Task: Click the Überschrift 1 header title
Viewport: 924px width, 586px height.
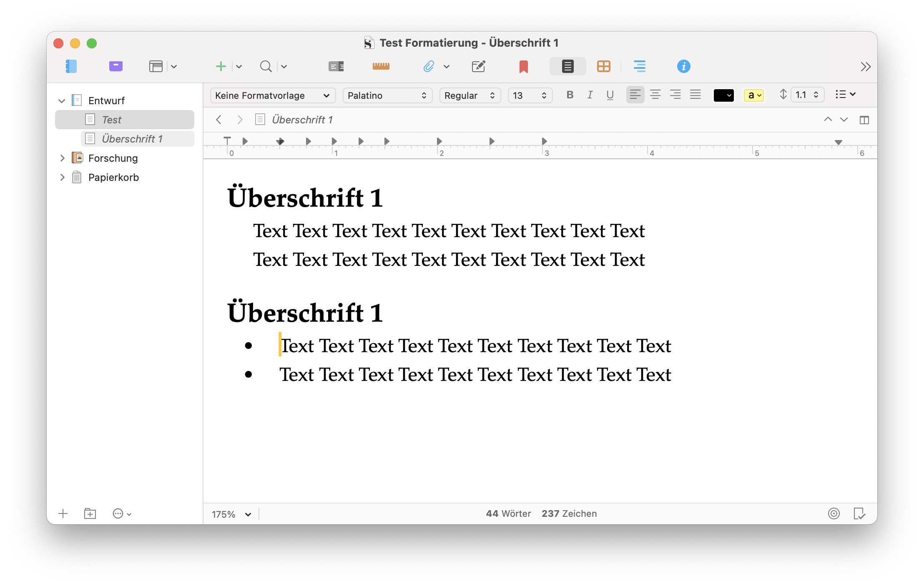Action: click(302, 120)
